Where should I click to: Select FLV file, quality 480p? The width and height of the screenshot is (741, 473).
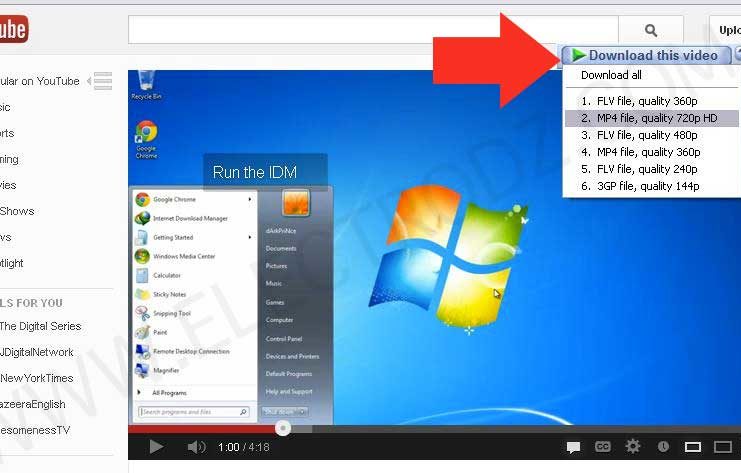[639, 135]
